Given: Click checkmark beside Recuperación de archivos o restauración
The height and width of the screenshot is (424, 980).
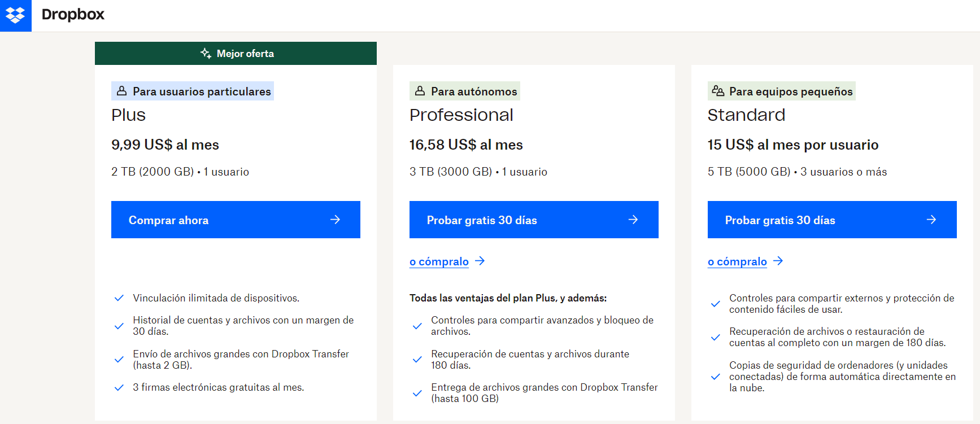Looking at the screenshot, I should coord(716,337).
